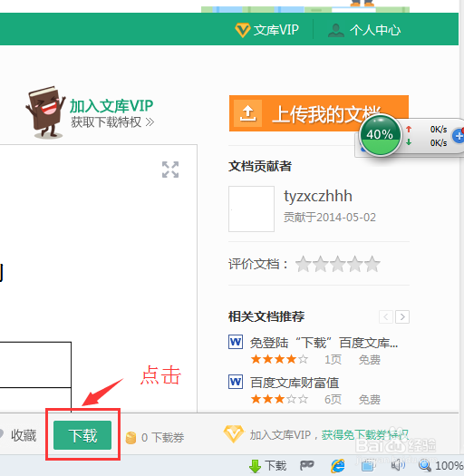Viewport: 464px width, 476px height.
Task: Open the 100% zoom level control
Action: click(x=449, y=466)
